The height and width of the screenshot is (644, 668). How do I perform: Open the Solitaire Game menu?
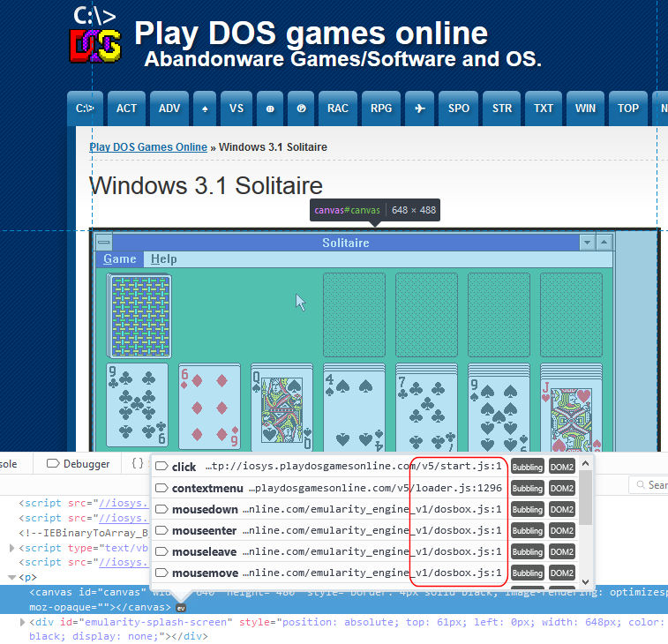[120, 259]
